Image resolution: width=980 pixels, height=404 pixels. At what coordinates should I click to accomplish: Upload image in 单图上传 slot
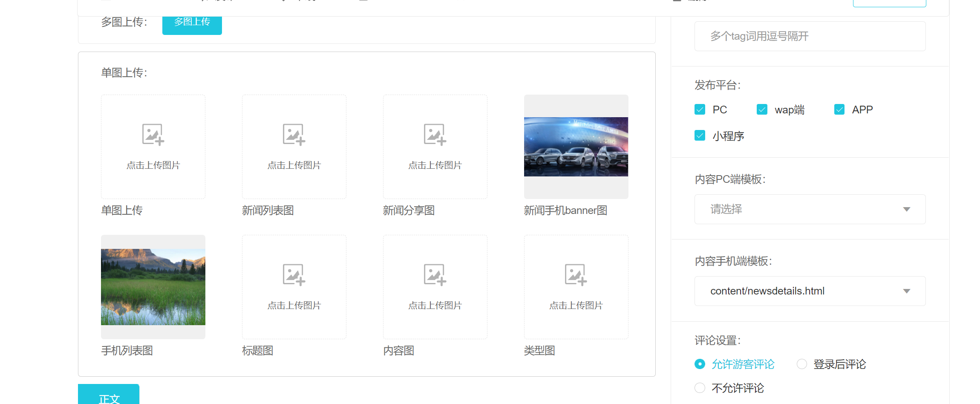pos(153,147)
